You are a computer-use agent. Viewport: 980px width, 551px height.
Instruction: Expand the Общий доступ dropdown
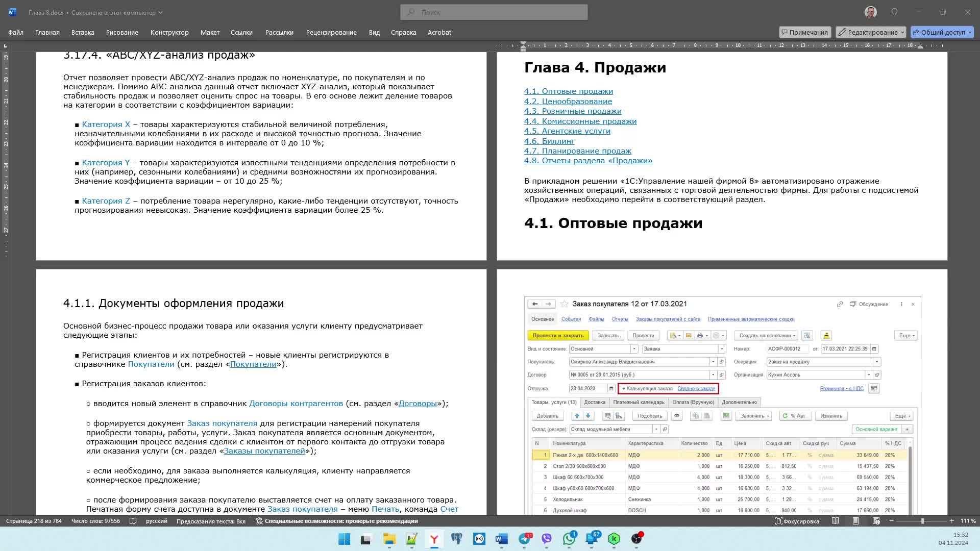[x=969, y=32]
